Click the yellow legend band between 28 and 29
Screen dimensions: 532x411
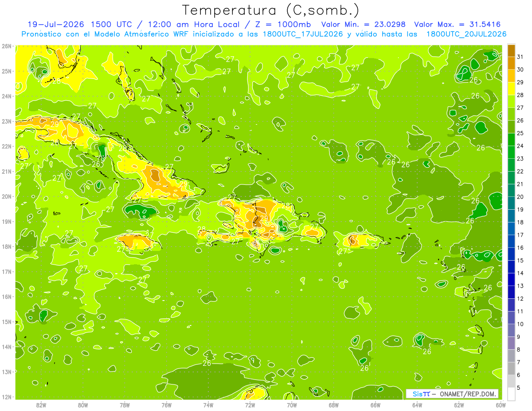click(x=511, y=88)
